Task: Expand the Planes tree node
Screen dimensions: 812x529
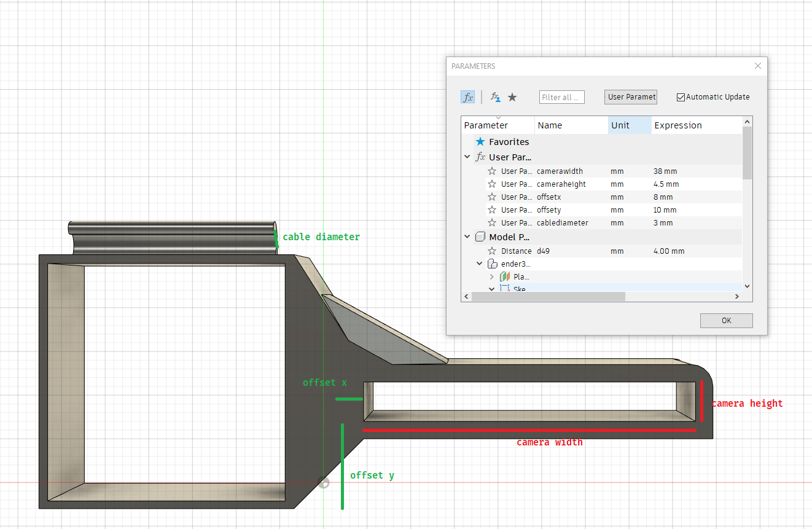Action: (491, 277)
